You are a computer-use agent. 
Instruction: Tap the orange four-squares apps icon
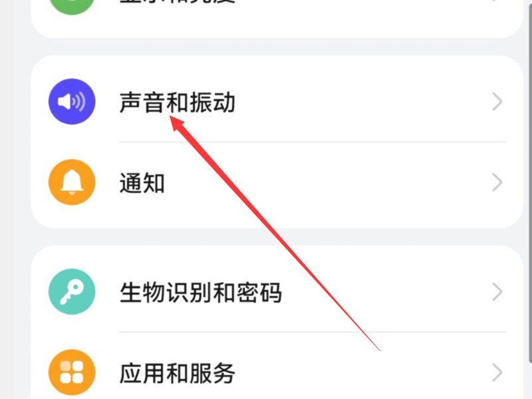[72, 372]
